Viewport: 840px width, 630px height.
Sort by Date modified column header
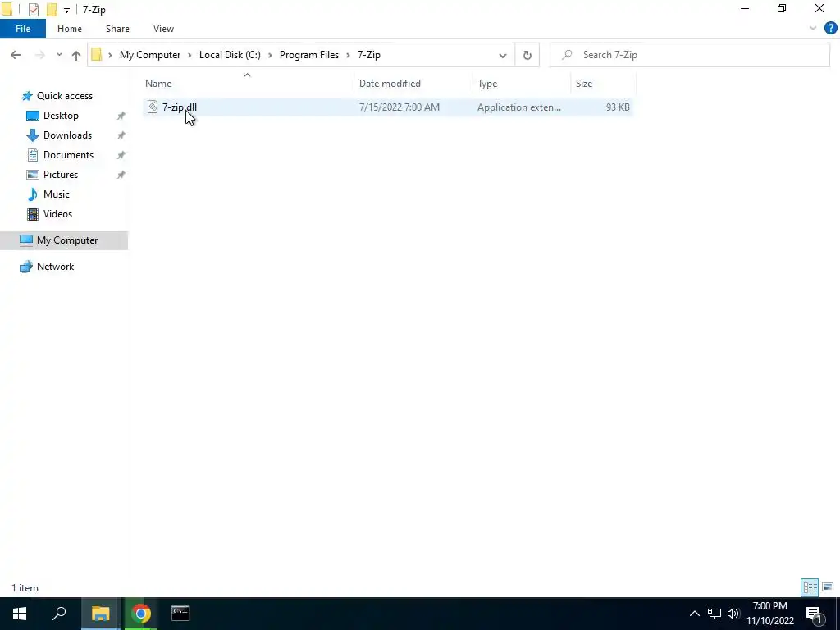(x=390, y=84)
